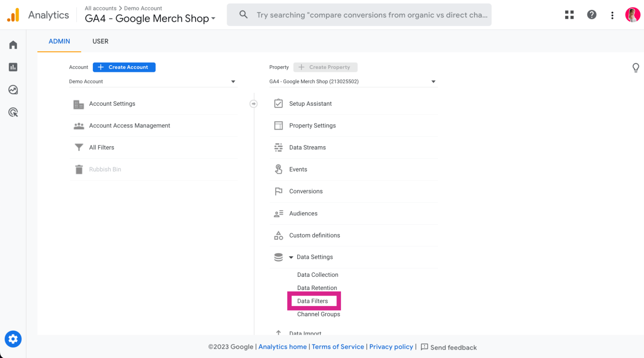644x358 pixels.
Task: Select Data Filters under Data Settings
Action: point(312,301)
